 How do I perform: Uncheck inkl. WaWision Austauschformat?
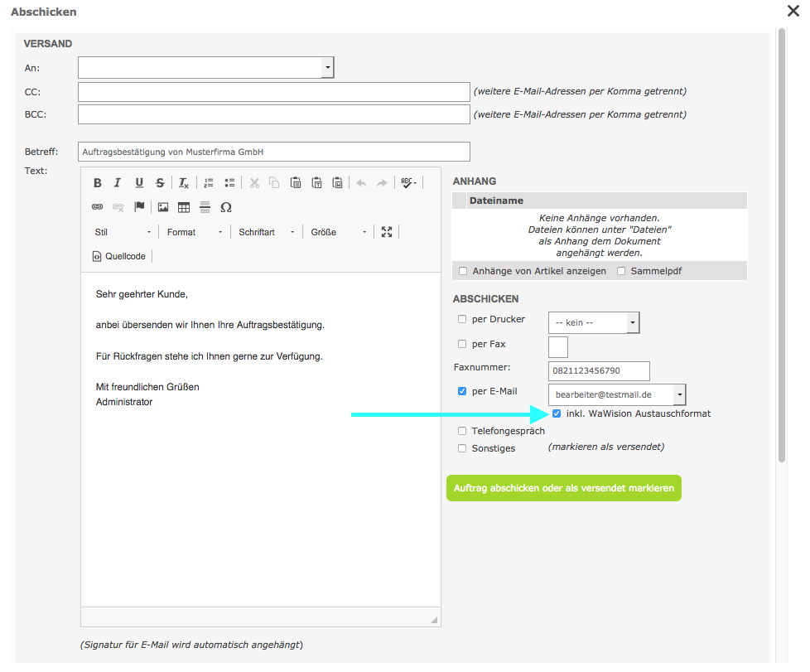point(557,413)
